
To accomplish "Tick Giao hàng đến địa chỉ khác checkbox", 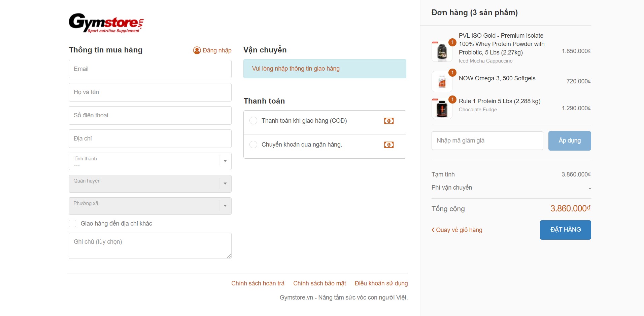I will [72, 224].
